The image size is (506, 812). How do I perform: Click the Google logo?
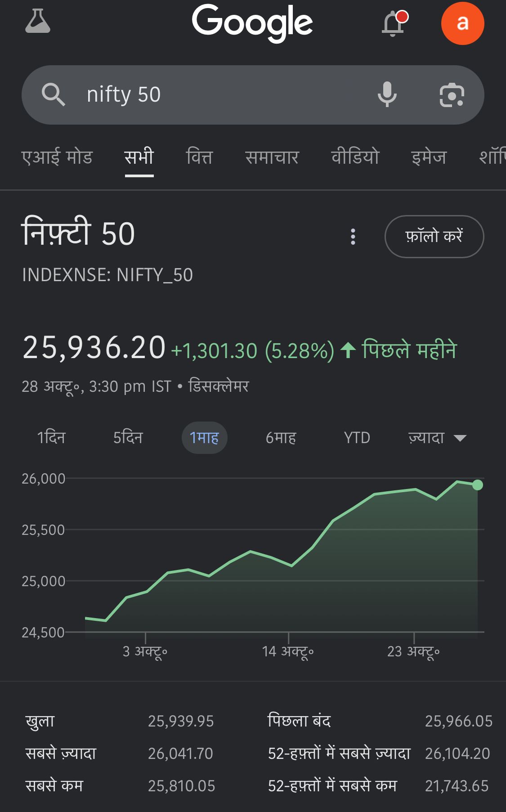[252, 22]
